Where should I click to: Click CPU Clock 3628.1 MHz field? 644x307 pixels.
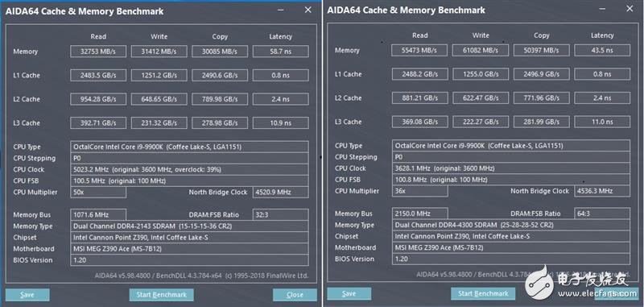tap(511, 168)
